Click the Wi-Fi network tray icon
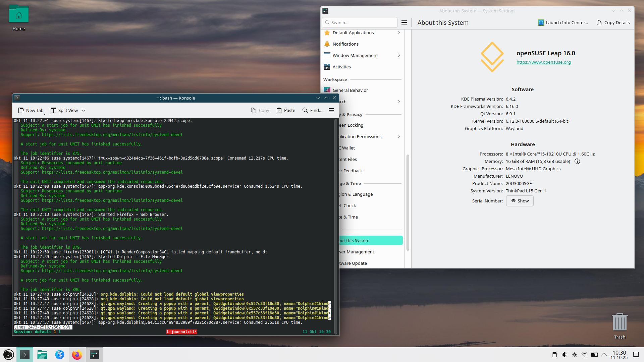This screenshot has height=362, width=644. click(584, 355)
